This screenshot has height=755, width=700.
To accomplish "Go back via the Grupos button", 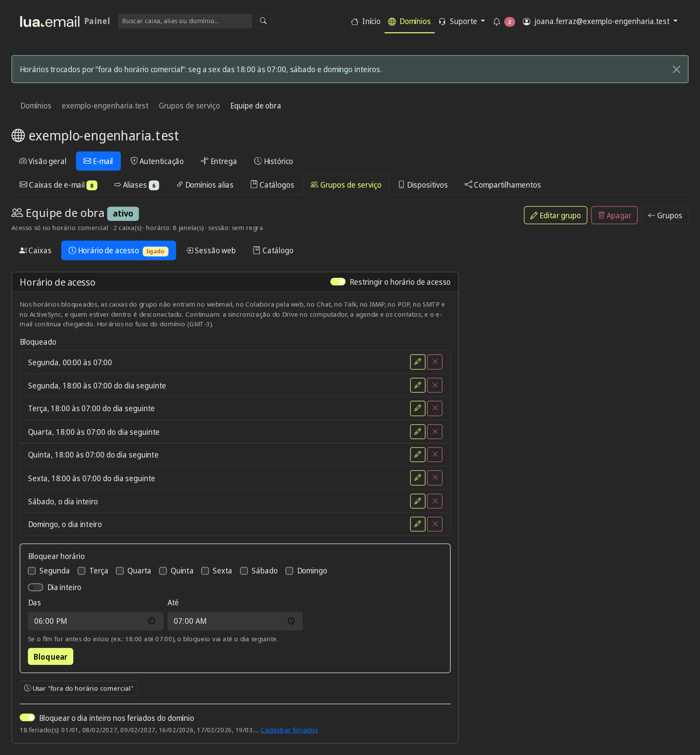I will coord(665,215).
